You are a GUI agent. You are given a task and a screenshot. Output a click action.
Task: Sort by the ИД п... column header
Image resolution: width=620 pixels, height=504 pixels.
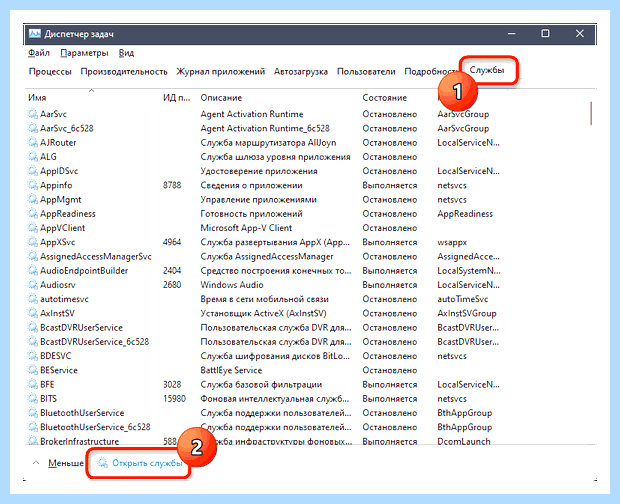177,97
